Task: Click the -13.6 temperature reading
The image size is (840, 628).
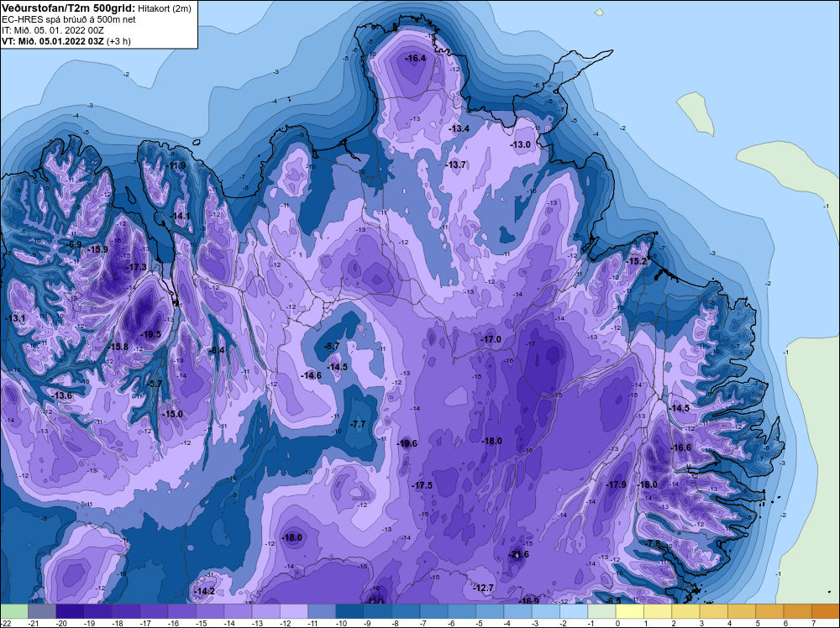Action: click(62, 395)
